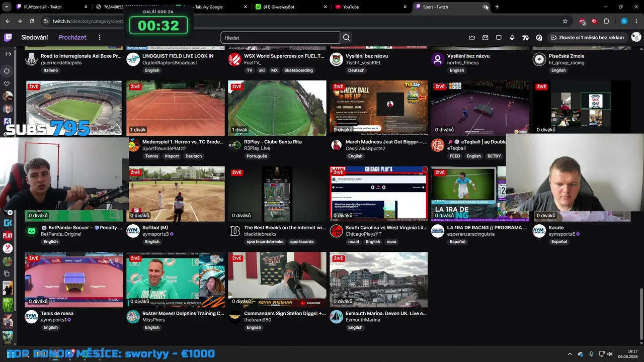Click the stacked squares icon in sidebar

point(7,274)
